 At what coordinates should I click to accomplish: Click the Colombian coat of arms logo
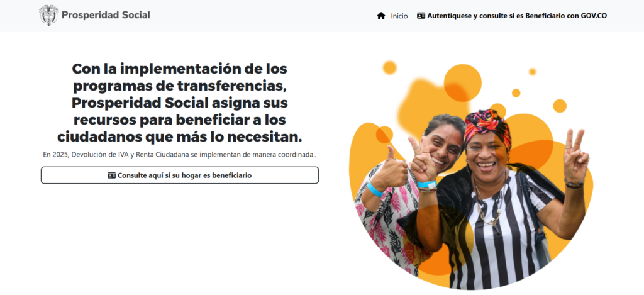[x=48, y=15]
